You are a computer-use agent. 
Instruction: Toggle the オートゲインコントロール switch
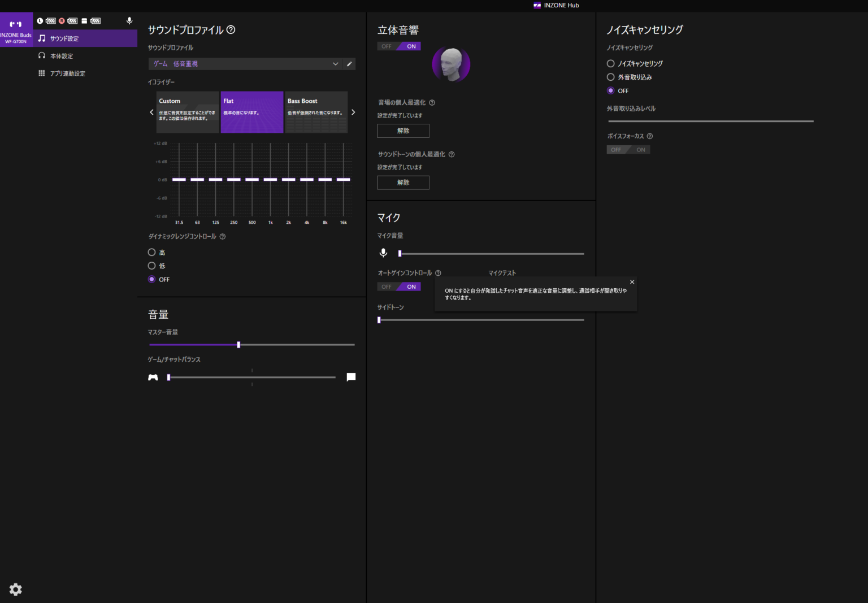(x=399, y=287)
